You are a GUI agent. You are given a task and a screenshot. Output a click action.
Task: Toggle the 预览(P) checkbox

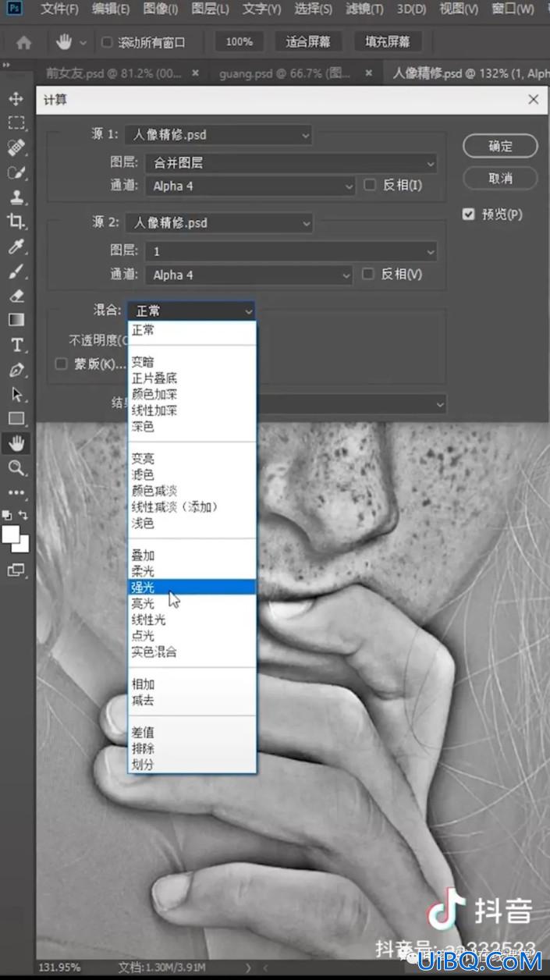[468, 214]
